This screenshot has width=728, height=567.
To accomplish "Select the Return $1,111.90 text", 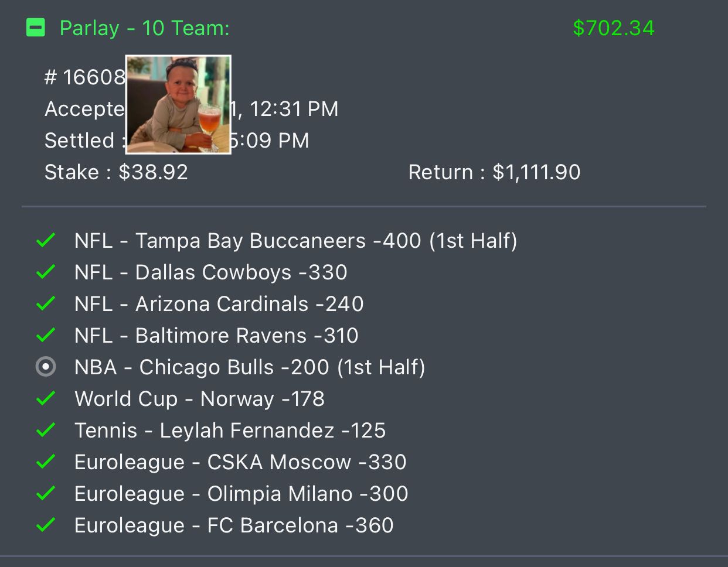I will [494, 172].
